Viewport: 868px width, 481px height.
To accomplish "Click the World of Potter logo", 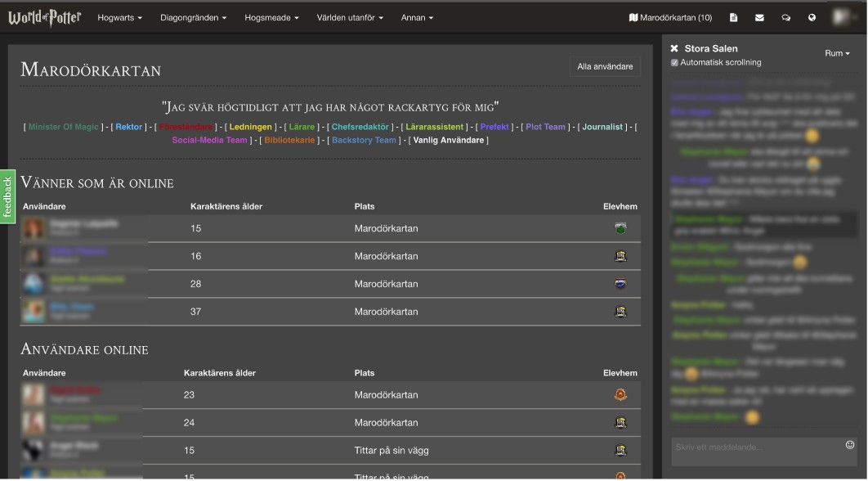I will point(44,17).
